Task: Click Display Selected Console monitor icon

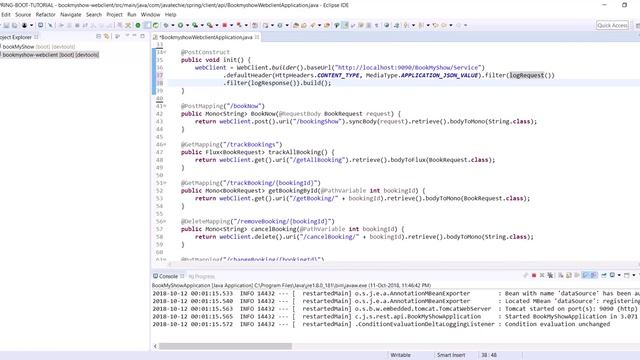Action: click(x=612, y=275)
